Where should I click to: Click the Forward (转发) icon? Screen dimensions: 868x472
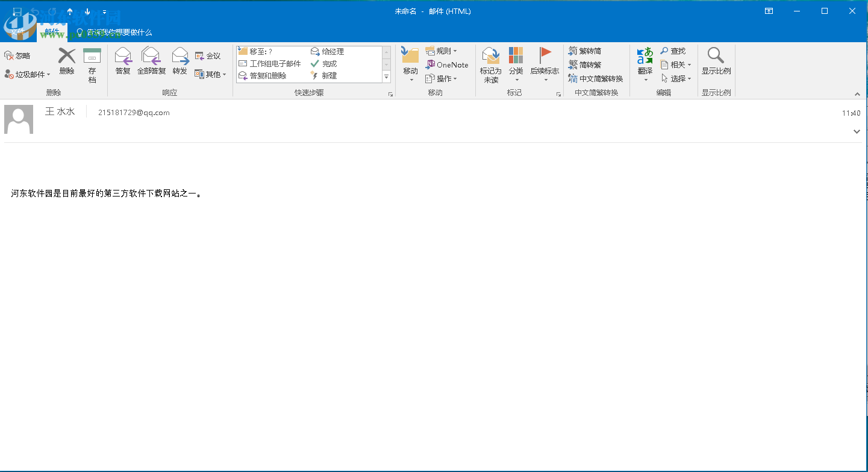click(x=180, y=61)
